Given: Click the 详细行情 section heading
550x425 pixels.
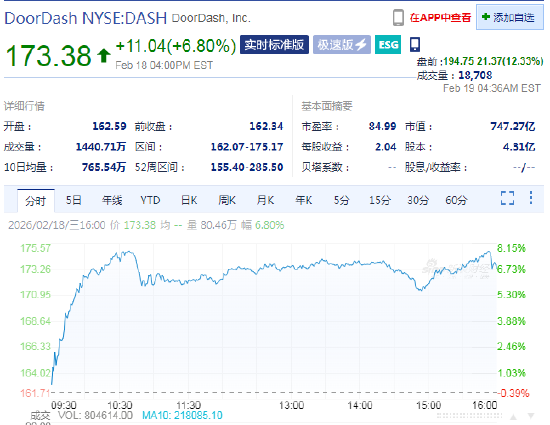Looking at the screenshot, I should [24, 106].
